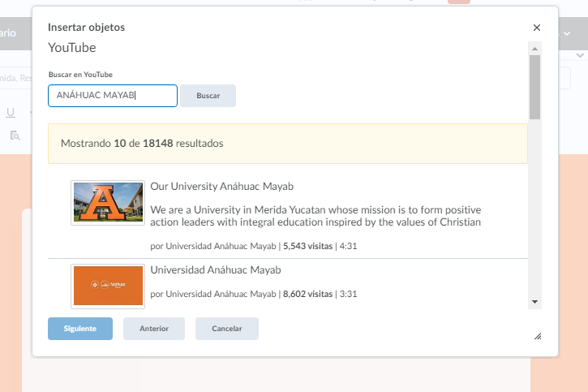This screenshot has width=588, height=392.
Task: Click the first video's description text
Action: pos(315,216)
